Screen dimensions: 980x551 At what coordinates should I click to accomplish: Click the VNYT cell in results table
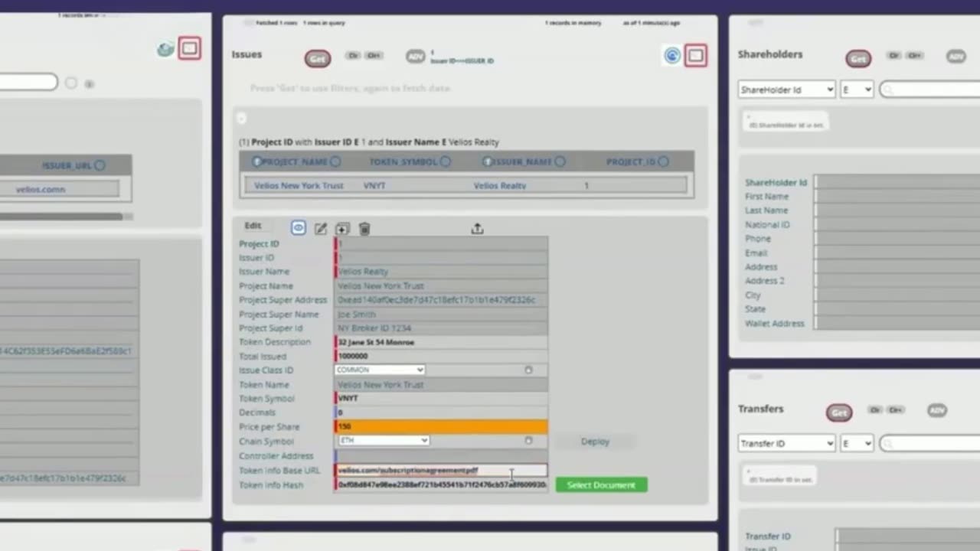(374, 186)
